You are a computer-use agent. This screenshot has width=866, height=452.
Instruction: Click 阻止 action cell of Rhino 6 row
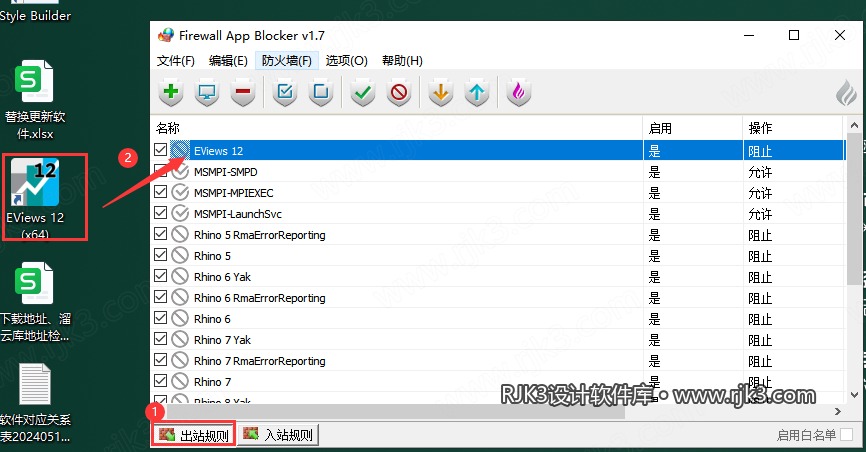(x=760, y=319)
